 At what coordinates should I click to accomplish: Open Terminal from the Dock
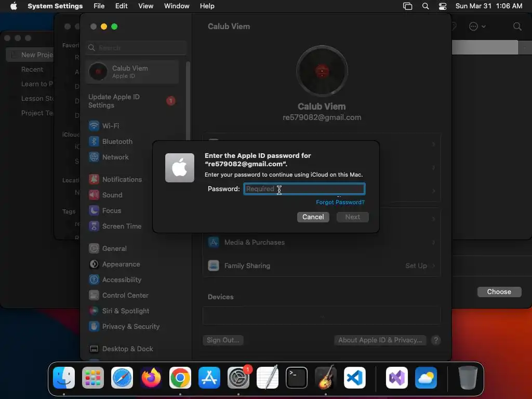[x=297, y=378]
